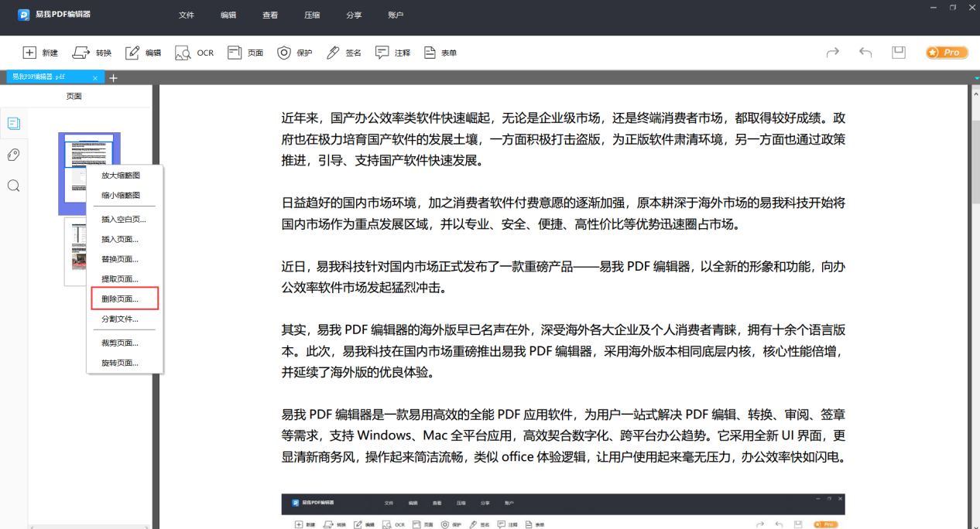
Task: Minimize the application window
Action: click(x=935, y=7)
